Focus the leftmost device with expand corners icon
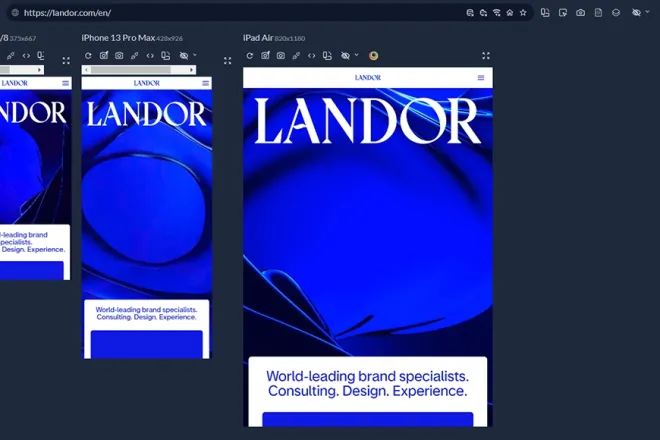Image resolution: width=660 pixels, height=440 pixels. [x=66, y=61]
